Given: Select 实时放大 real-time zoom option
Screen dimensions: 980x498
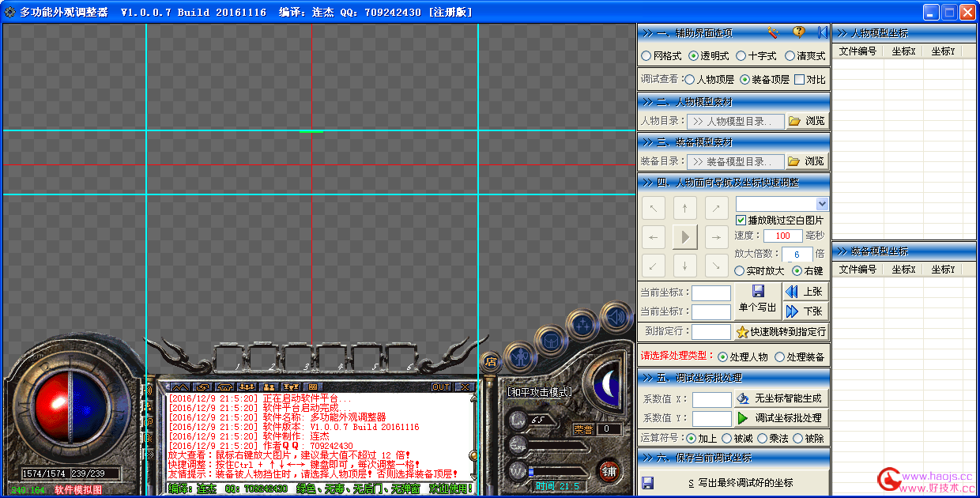Looking at the screenshot, I should (759, 270).
